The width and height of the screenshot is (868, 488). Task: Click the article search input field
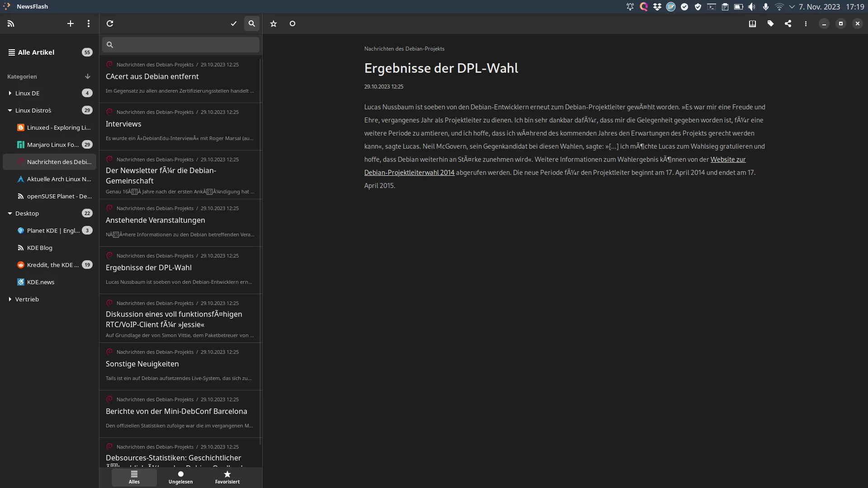pos(185,45)
